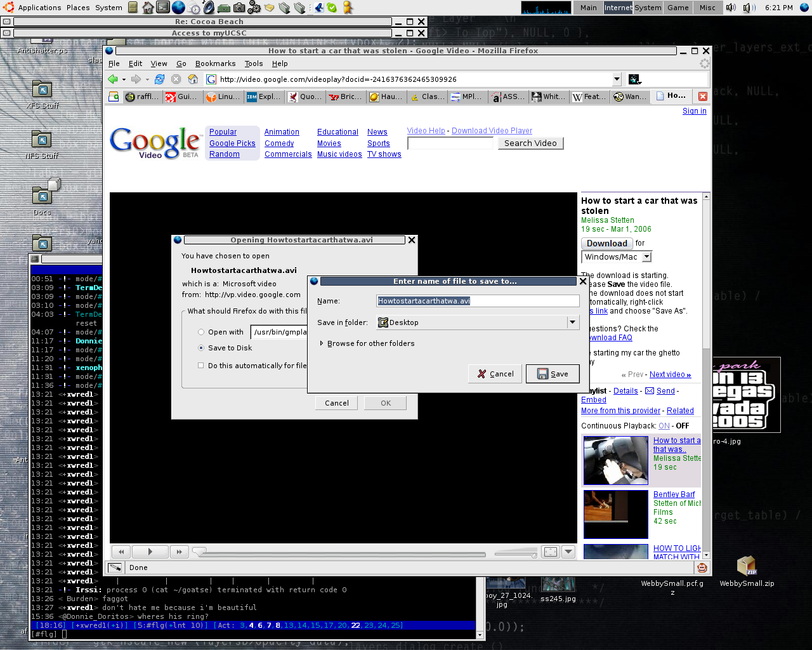Open Bentley Barf video thumbnail
This screenshot has width=812, height=650.
pyautogui.click(x=616, y=514)
